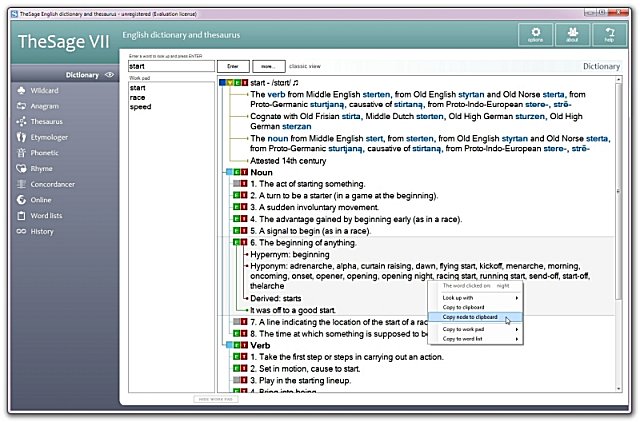The width and height of the screenshot is (640, 422).
Task: Click the 'more...' button
Action: 268,66
